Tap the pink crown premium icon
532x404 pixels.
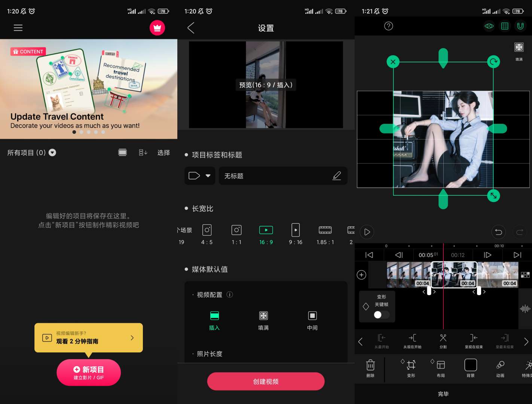(x=157, y=28)
